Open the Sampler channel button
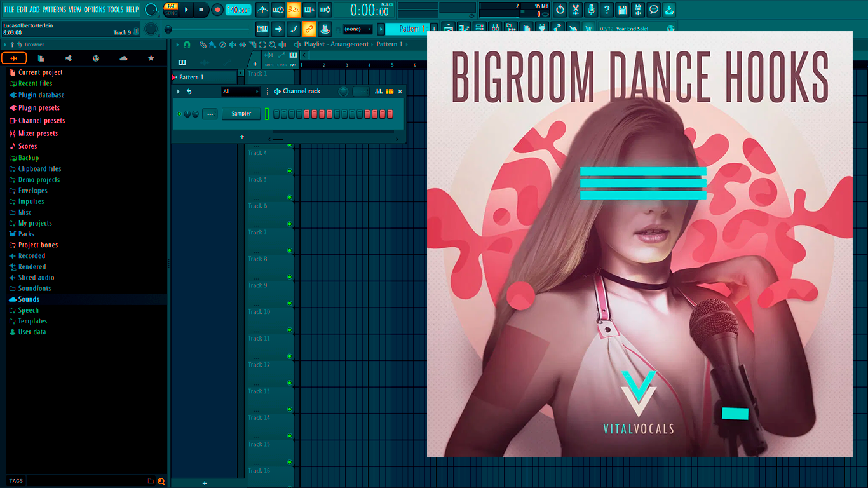Viewport: 868px width, 488px height. [x=241, y=114]
